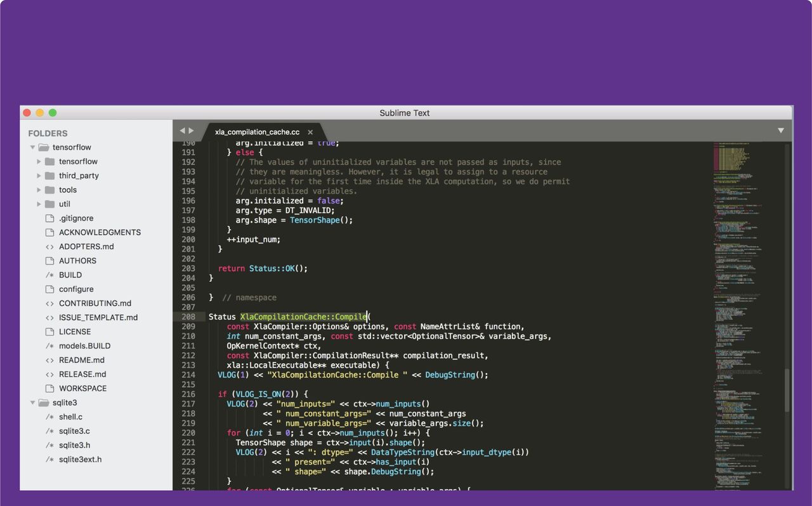Select sqlite3.h header file
The width and height of the screenshot is (812, 506).
[74, 445]
